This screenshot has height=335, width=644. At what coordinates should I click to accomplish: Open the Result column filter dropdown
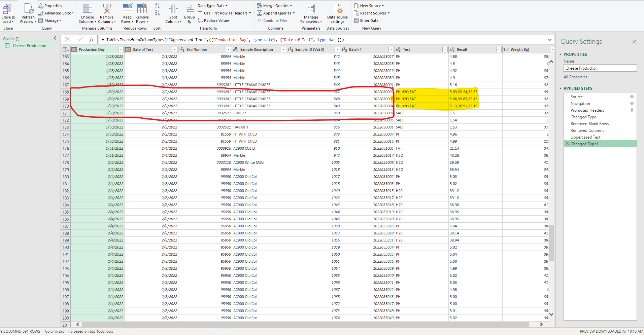499,49
